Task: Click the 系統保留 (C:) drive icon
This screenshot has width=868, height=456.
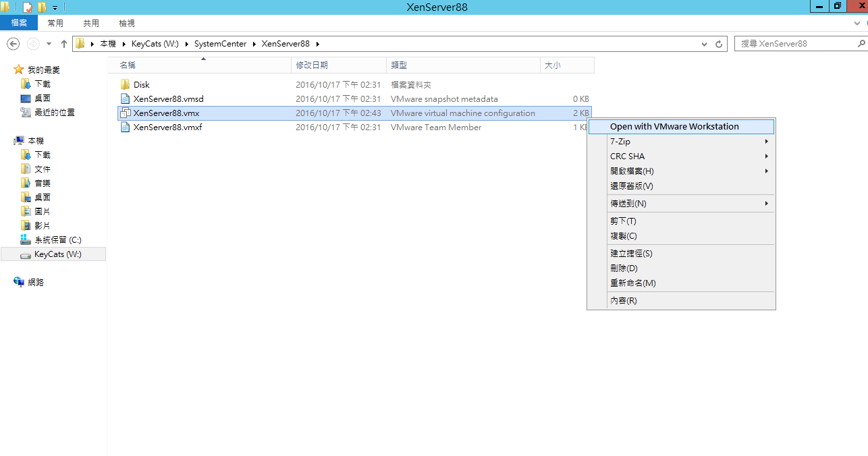Action: pos(26,239)
